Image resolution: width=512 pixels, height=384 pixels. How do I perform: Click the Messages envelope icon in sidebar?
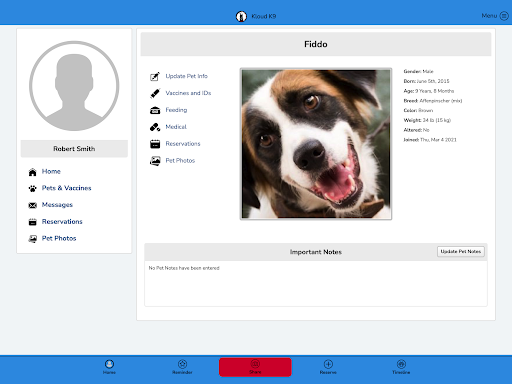[x=32, y=205]
